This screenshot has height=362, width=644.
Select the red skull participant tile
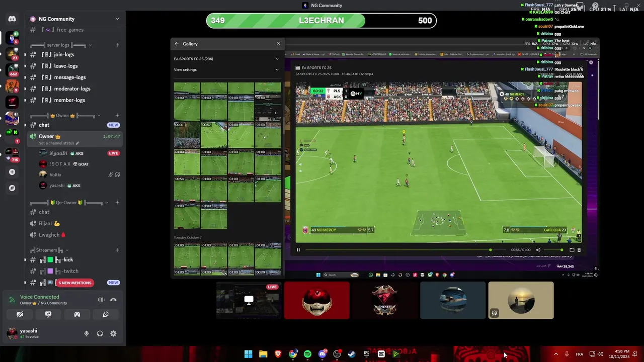317,300
